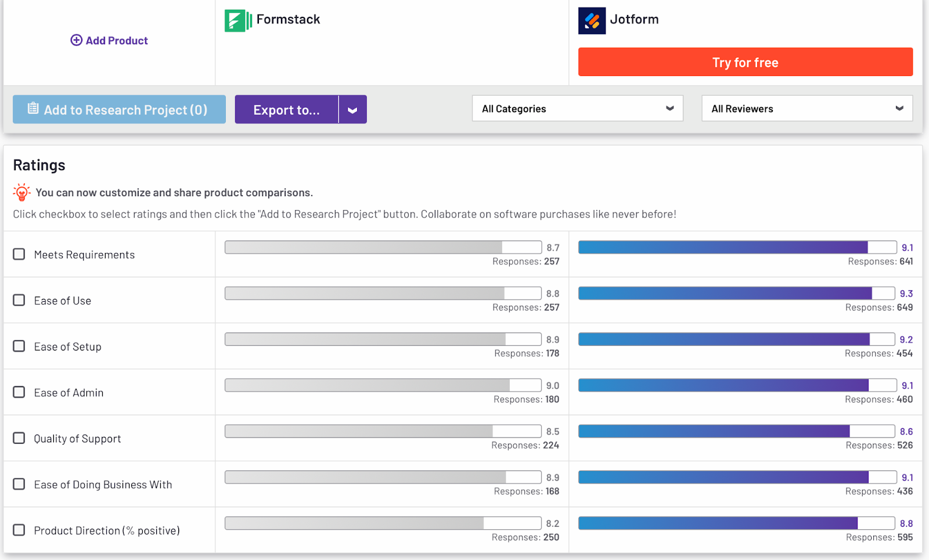Click Add to Research Project button
The width and height of the screenshot is (929, 560).
coord(119,110)
